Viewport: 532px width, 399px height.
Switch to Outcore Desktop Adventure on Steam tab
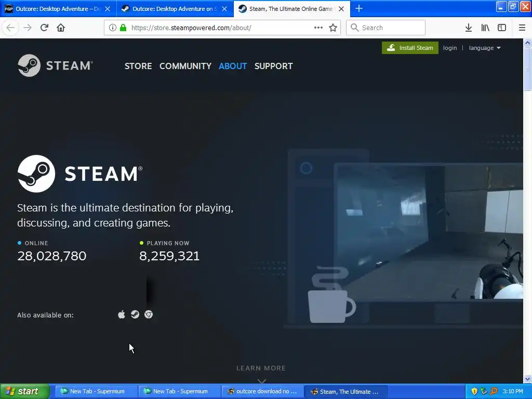tap(175, 9)
